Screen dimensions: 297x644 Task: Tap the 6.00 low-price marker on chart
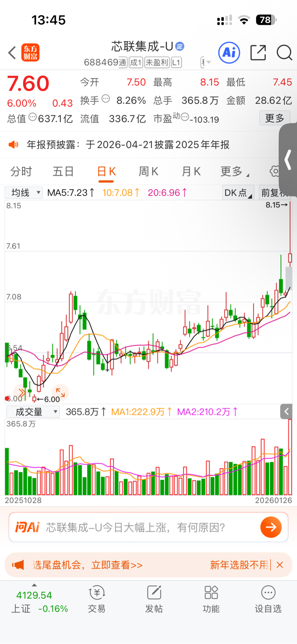click(x=48, y=399)
